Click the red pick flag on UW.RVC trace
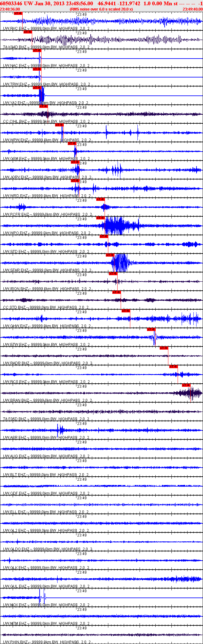This screenshot has width=203, height=644. pos(18,13)
